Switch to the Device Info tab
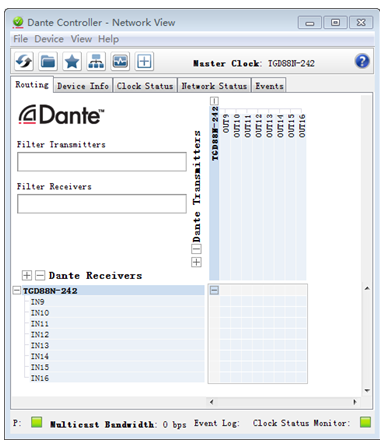 click(x=83, y=86)
